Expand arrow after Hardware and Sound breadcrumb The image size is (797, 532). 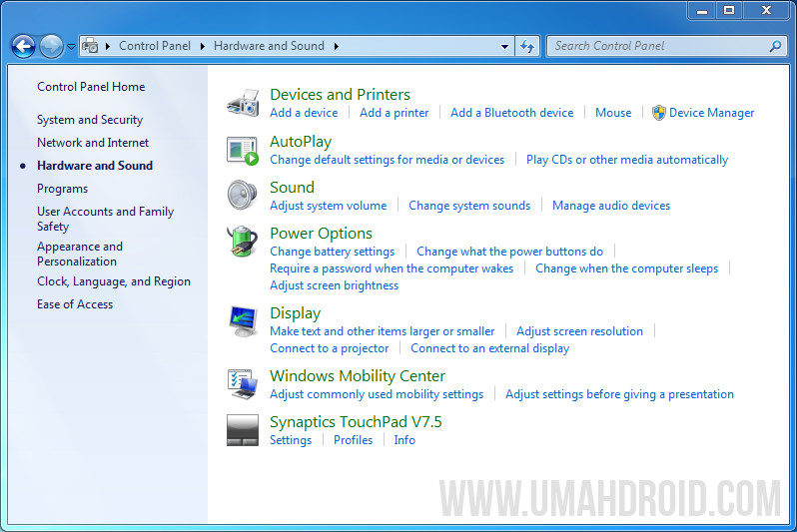coord(337,46)
